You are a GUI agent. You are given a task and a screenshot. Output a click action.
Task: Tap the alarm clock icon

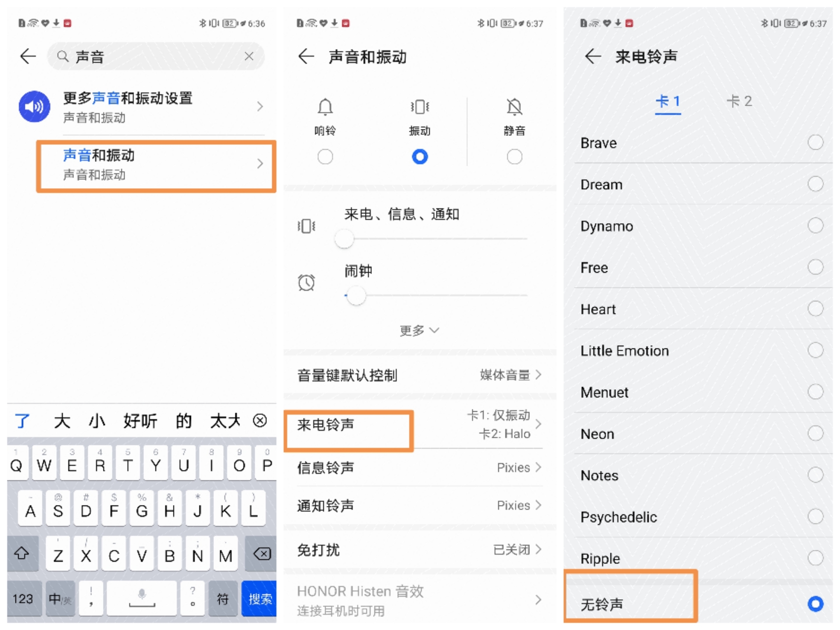[306, 282]
